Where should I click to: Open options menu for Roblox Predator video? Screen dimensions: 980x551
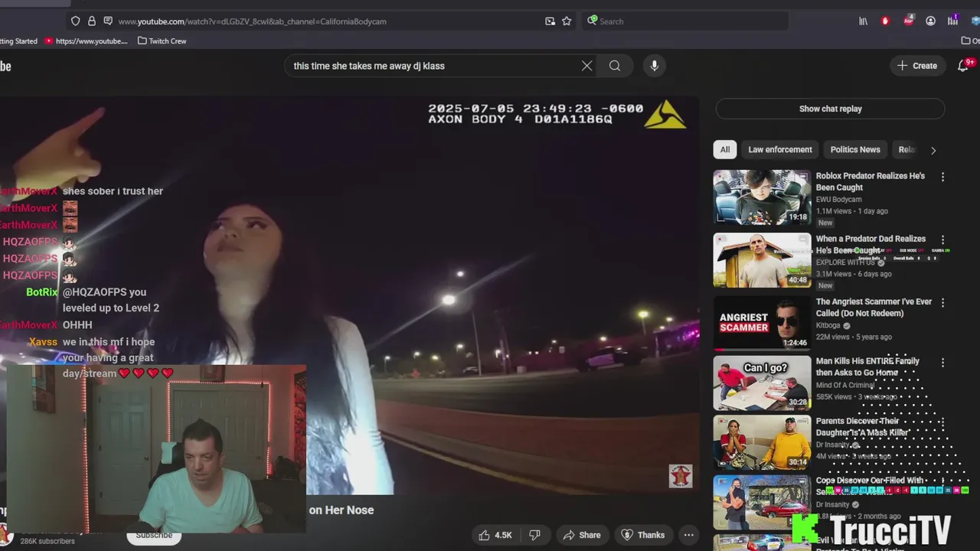942,177
